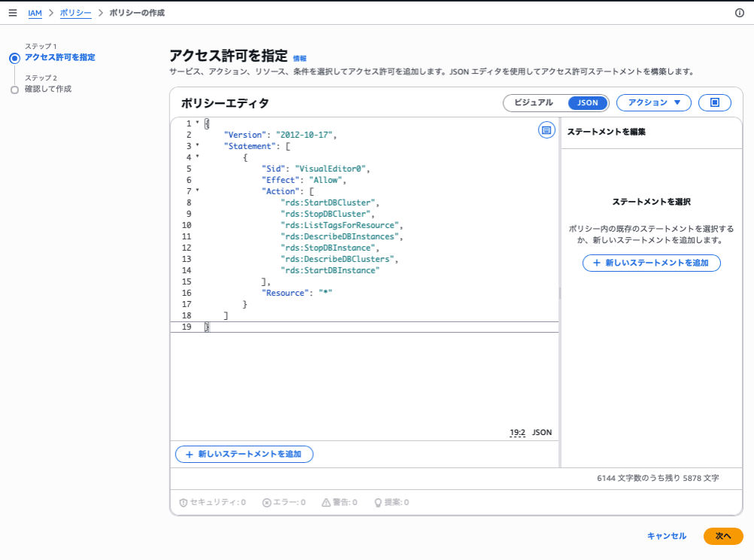The image size is (754, 560).
Task: Click the JSON language label in status
Action: (x=542, y=433)
